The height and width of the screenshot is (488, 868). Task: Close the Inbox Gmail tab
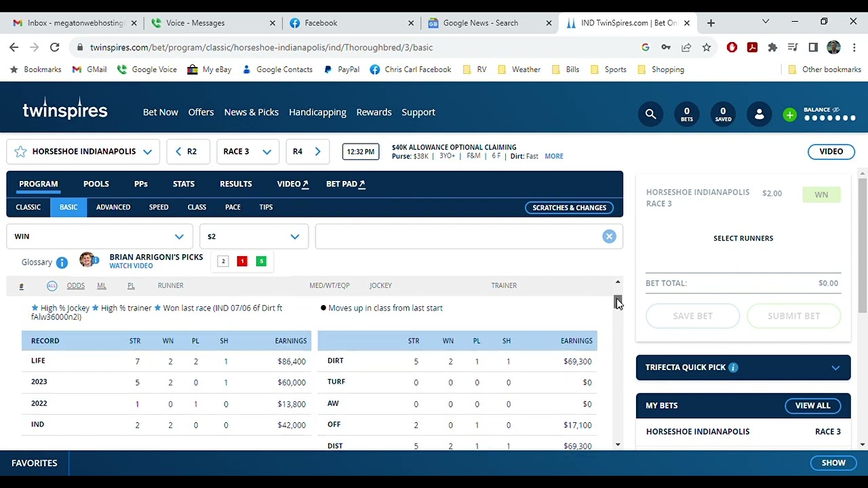click(x=134, y=23)
